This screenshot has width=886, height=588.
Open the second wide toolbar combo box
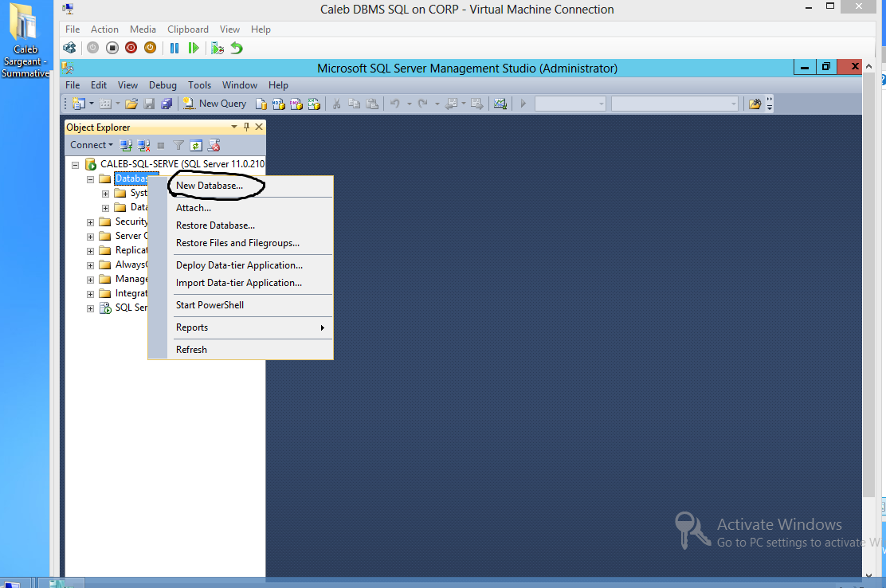pyautogui.click(x=675, y=104)
